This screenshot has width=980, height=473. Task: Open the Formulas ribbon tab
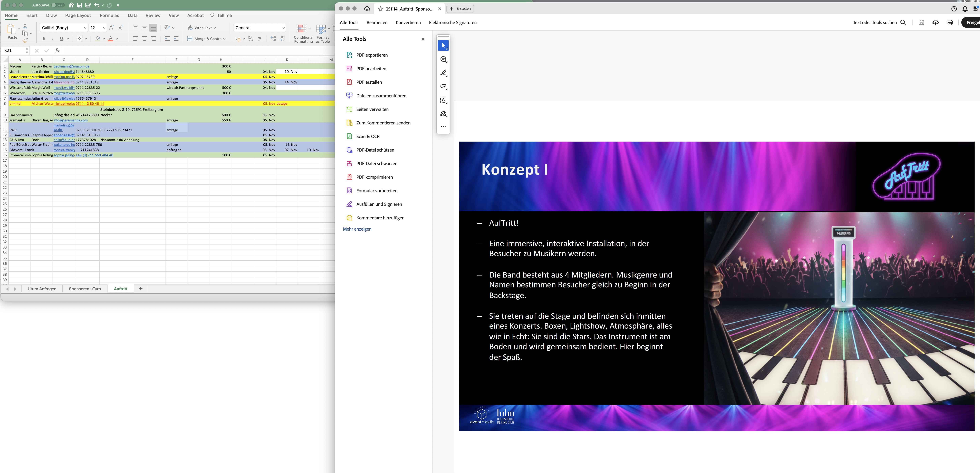coord(109,16)
